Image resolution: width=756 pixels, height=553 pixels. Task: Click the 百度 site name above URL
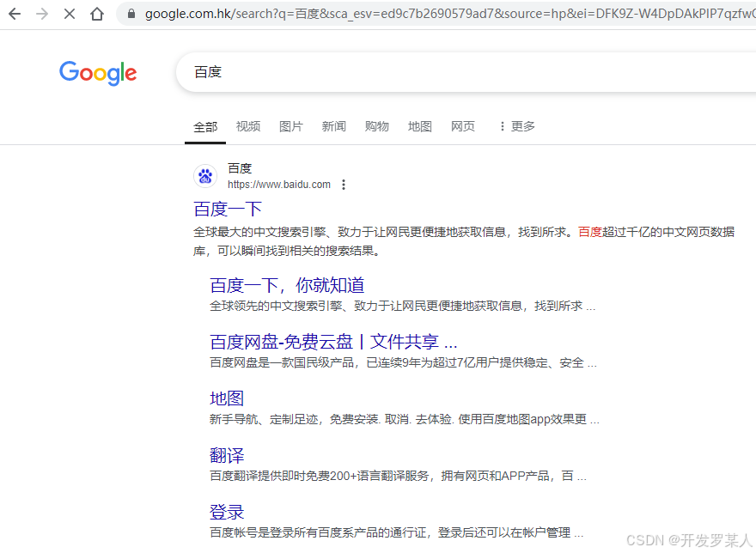240,168
